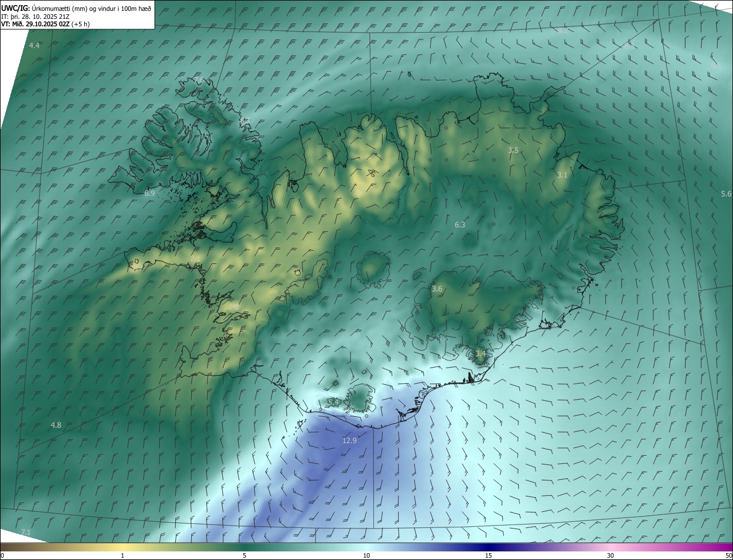The height and width of the screenshot is (560, 733).
Task: Select the 6.9 value label near the Westfjords
Action: 149,194
